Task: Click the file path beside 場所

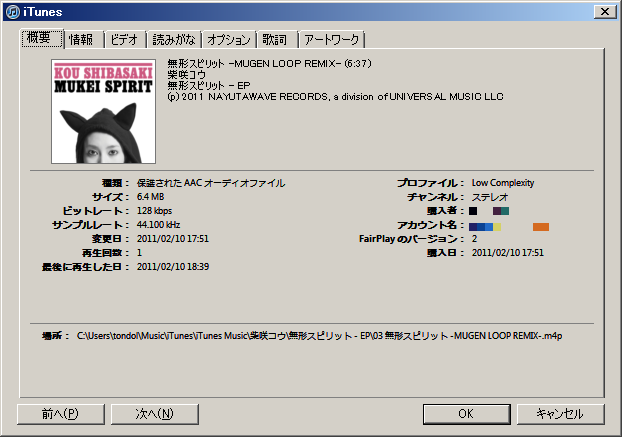Action: pyautogui.click(x=319, y=336)
